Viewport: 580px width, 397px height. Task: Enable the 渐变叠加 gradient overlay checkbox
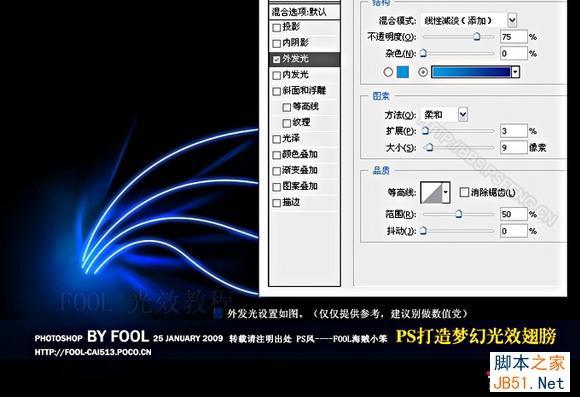coord(276,171)
